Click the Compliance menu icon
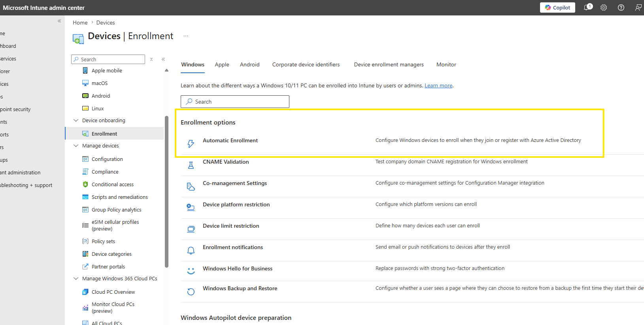644x325 pixels. (x=85, y=172)
